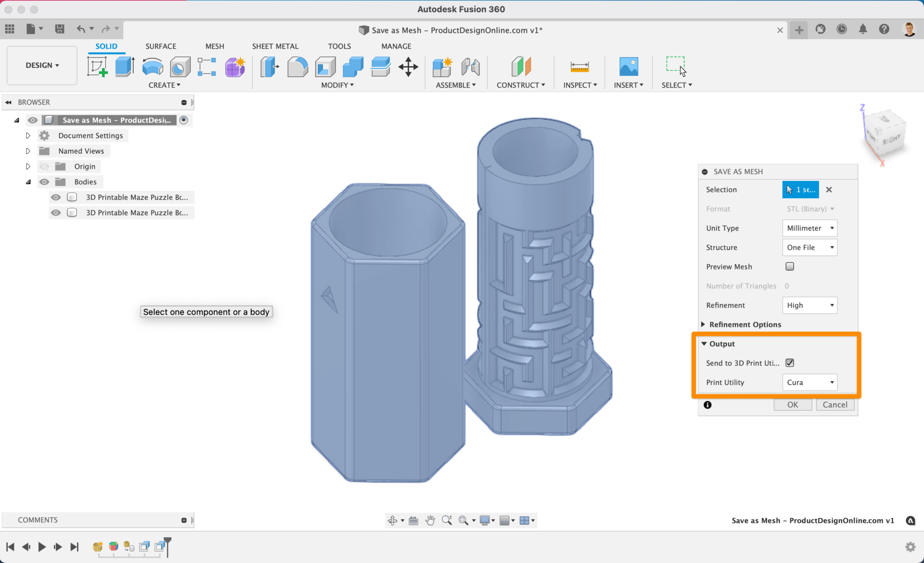The height and width of the screenshot is (563, 924).
Task: Open the Revolve tool
Action: coord(152,67)
